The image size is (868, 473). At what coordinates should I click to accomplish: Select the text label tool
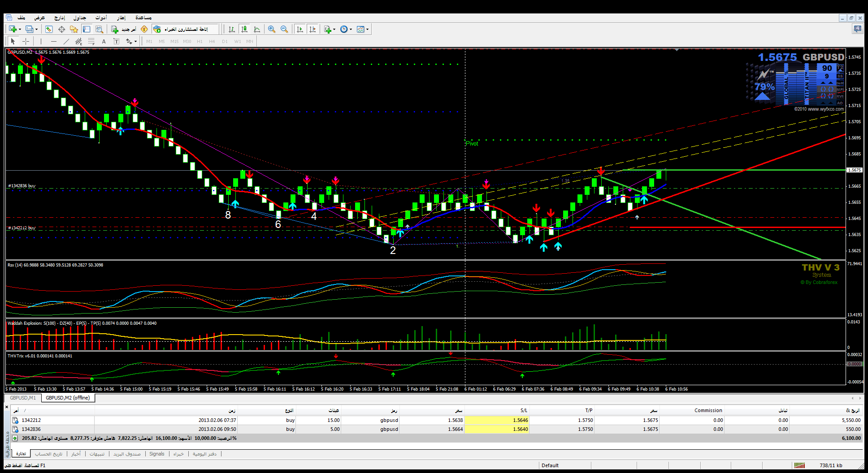pyautogui.click(x=116, y=41)
